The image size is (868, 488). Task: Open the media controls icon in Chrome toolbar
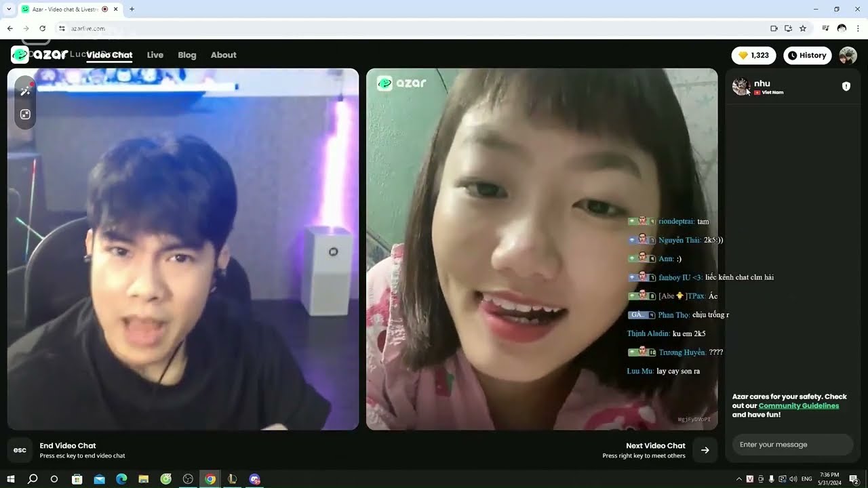click(x=825, y=28)
